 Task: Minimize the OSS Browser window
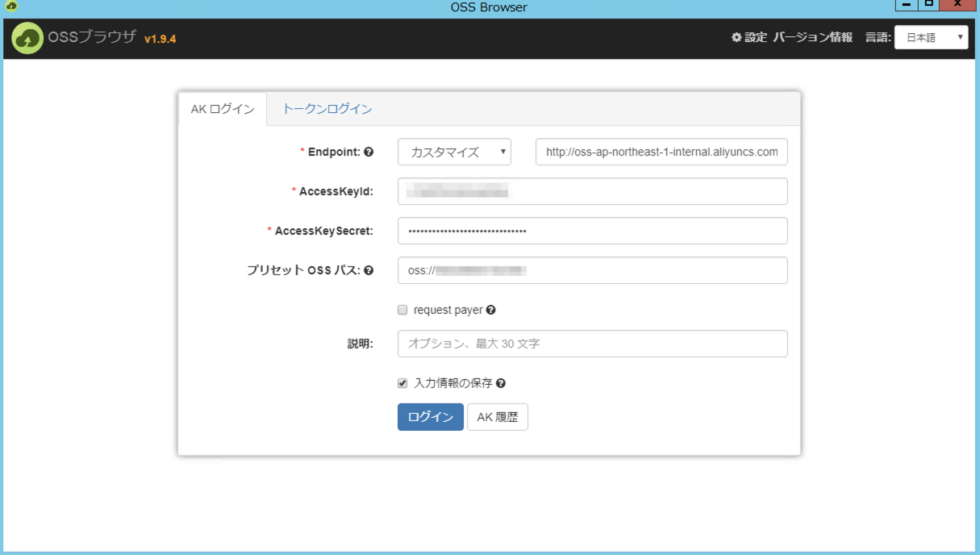[907, 6]
